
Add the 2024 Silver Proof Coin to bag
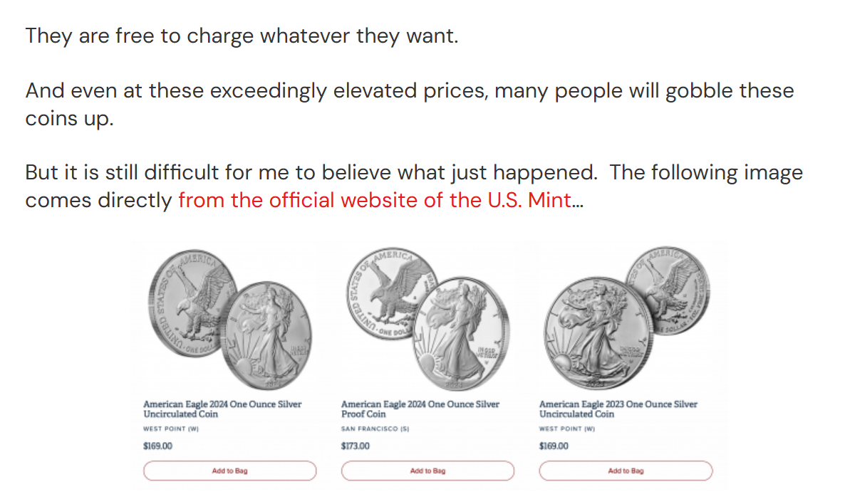tap(427, 471)
